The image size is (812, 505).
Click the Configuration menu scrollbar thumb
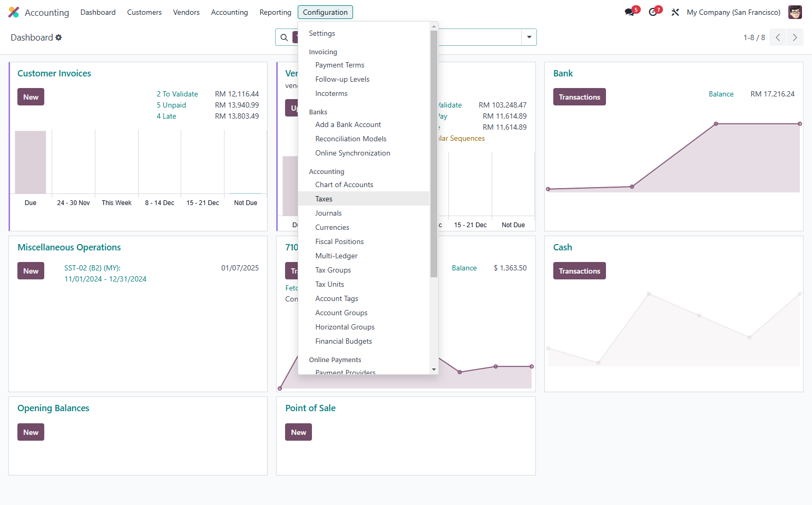434,153
